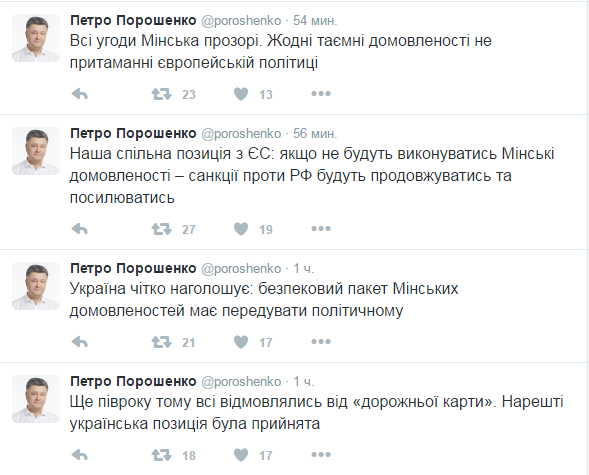
Task: Open the profile photo on the first tweet
Action: [36, 38]
